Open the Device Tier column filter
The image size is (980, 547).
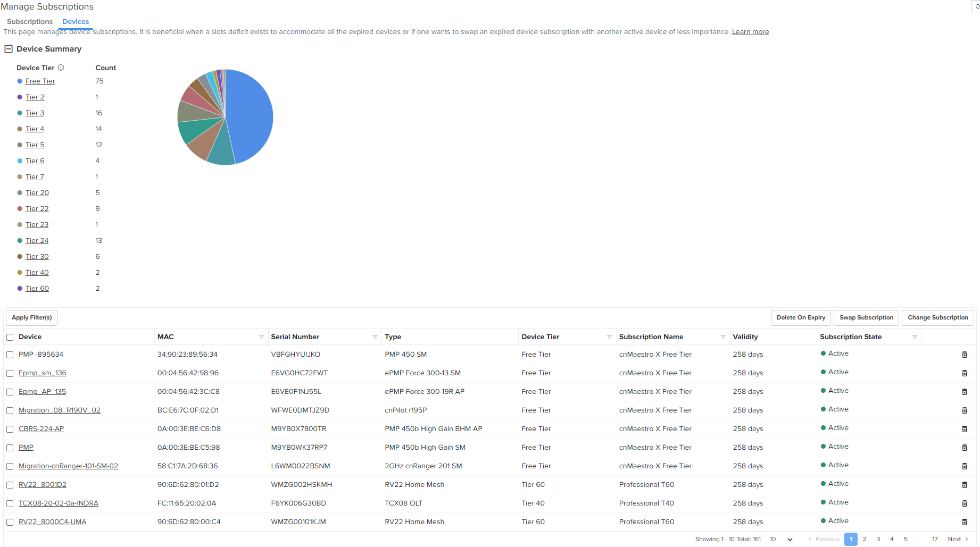pyautogui.click(x=609, y=337)
